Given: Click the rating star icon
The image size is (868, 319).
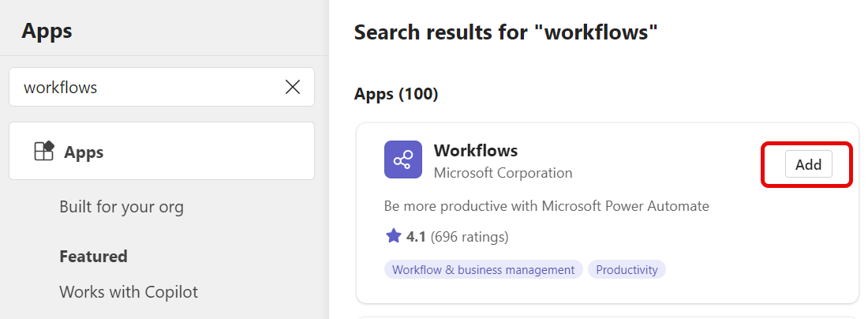Looking at the screenshot, I should pos(394,236).
